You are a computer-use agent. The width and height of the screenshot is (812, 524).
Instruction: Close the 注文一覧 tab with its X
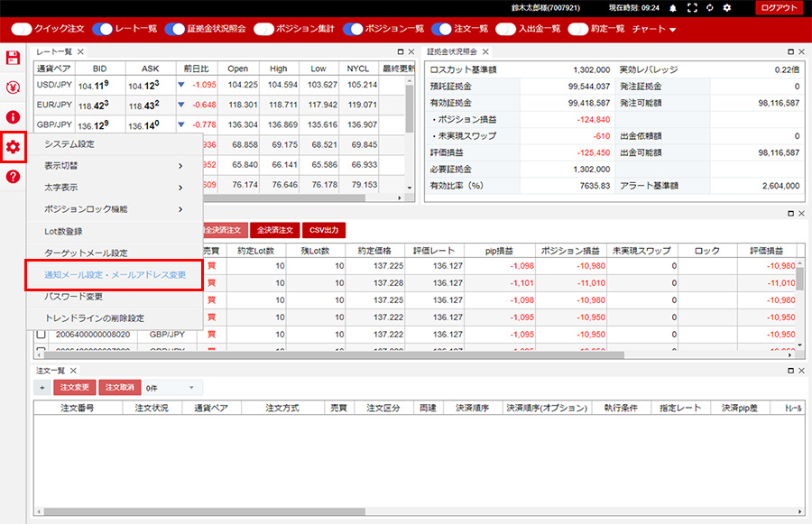pyautogui.click(x=73, y=371)
